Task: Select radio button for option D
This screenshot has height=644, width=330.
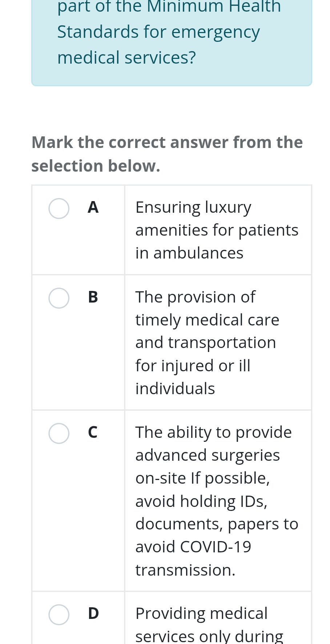Action: pyautogui.click(x=59, y=615)
